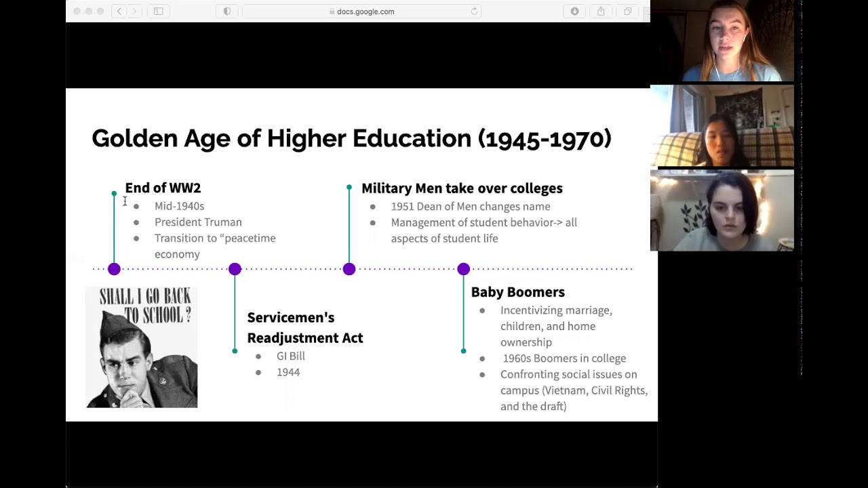
Task: Select the End of WW2 heading
Action: [163, 188]
